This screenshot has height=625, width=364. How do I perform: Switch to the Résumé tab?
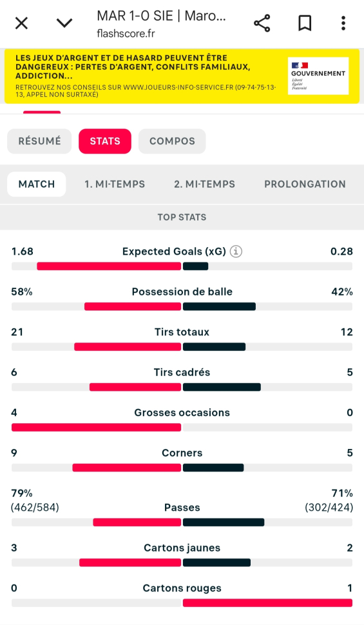[x=39, y=141]
